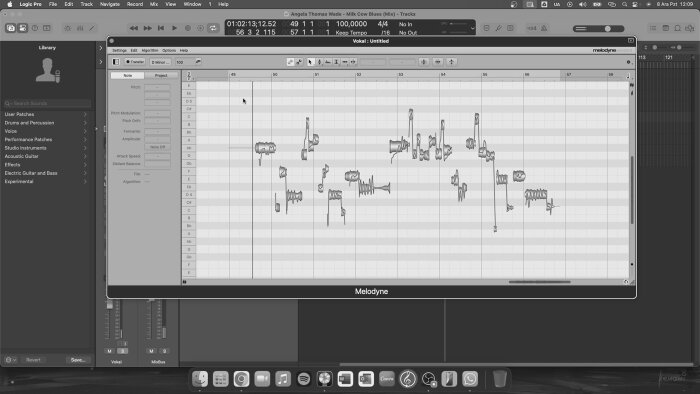Toggle Melodyne note editing mode icon
This screenshot has width=700, height=394.
click(291, 62)
